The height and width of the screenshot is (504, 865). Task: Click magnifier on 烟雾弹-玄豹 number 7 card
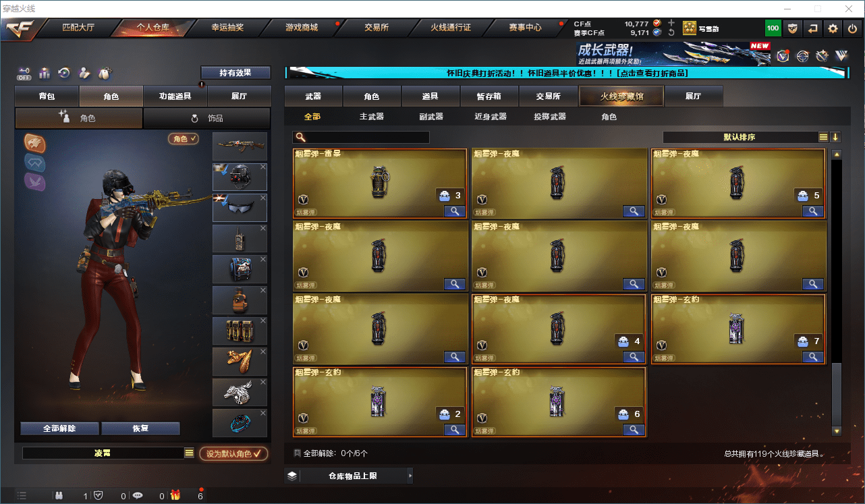(813, 358)
